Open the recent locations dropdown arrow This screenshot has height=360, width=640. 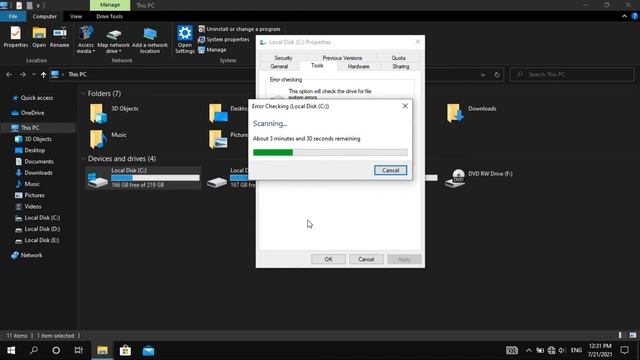coord(33,75)
